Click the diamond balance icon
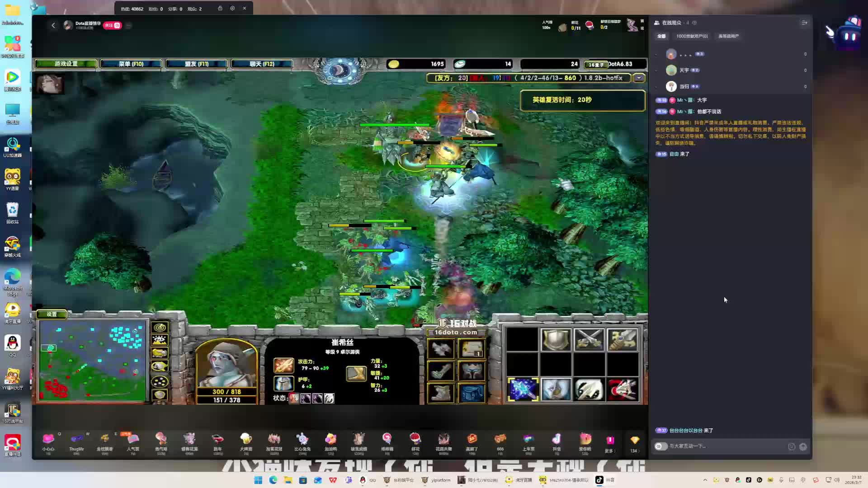This screenshot has height=488, width=868. click(x=634, y=441)
